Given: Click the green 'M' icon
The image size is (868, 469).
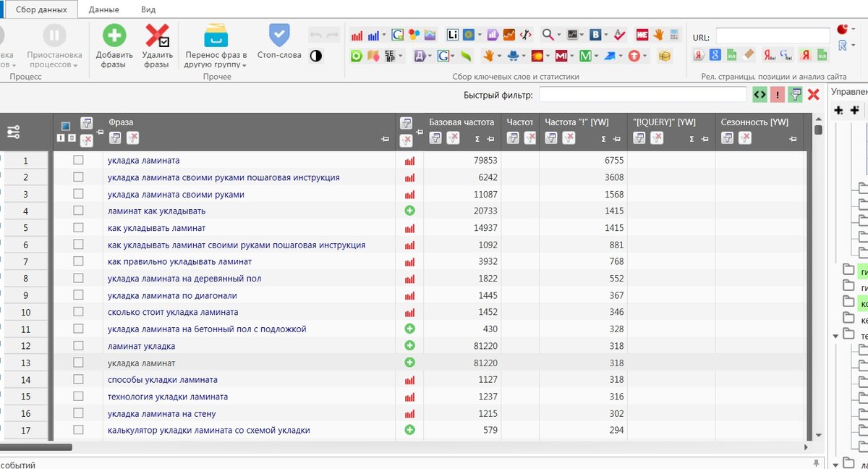Looking at the screenshot, I should [584, 56].
